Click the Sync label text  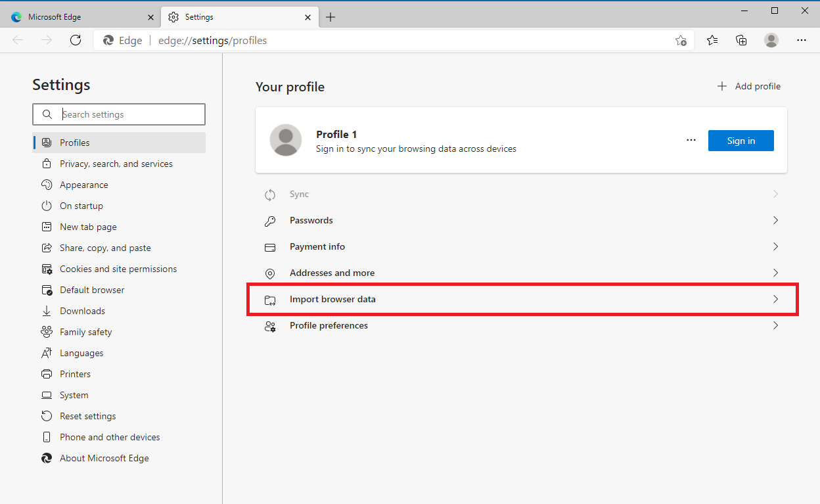coord(299,194)
